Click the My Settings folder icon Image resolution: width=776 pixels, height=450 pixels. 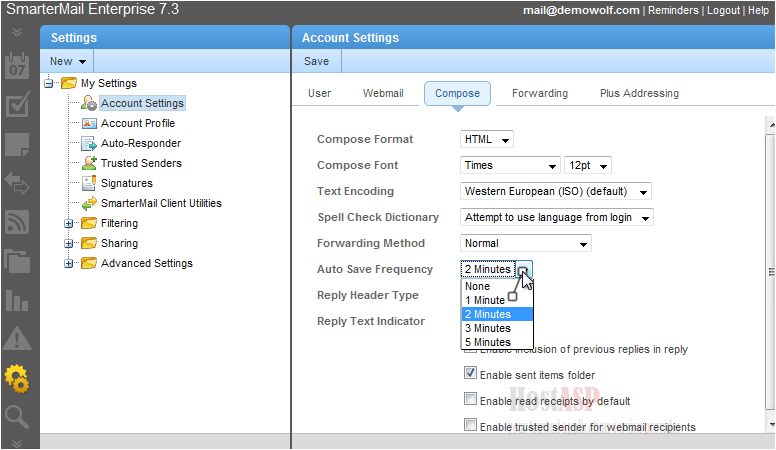pyautogui.click(x=69, y=83)
